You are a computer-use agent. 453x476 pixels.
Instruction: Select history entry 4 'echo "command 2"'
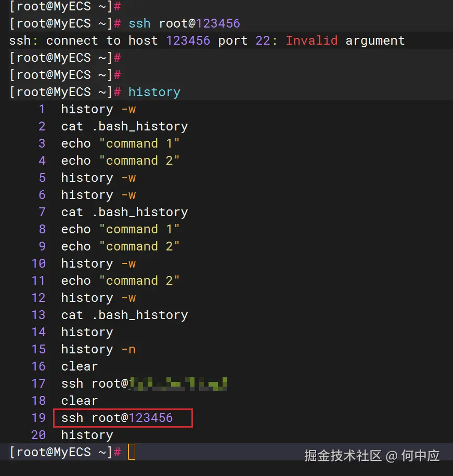120,161
